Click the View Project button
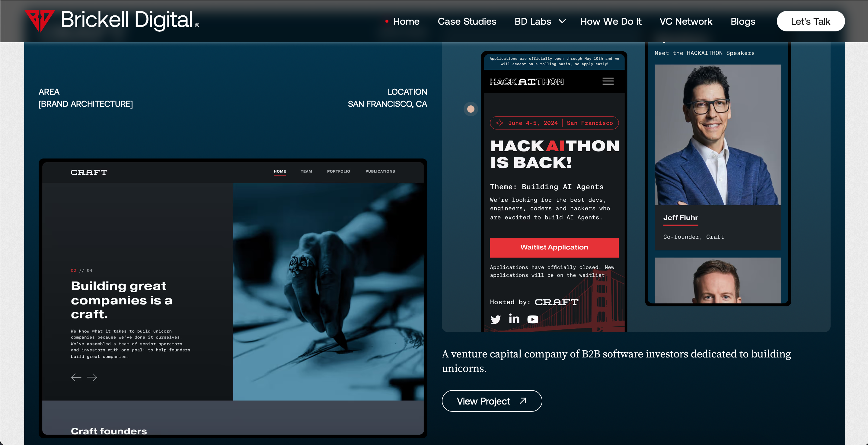 point(492,401)
